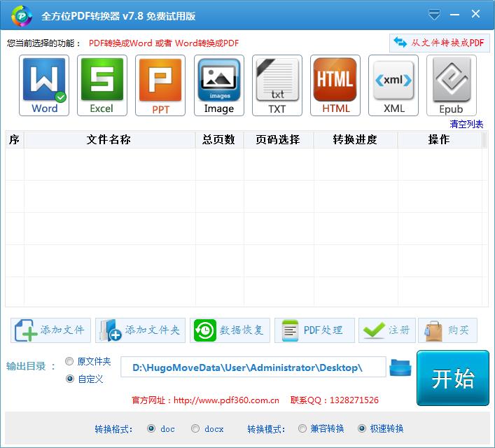Pick the HTML conversion format

(x=335, y=85)
